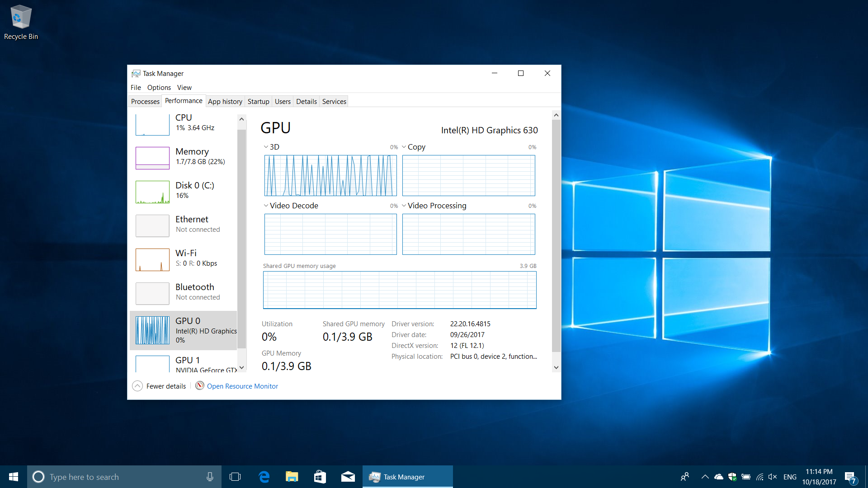Viewport: 868px width, 488px height.
Task: Click the Shared GPU memory usage graph
Action: (x=400, y=290)
